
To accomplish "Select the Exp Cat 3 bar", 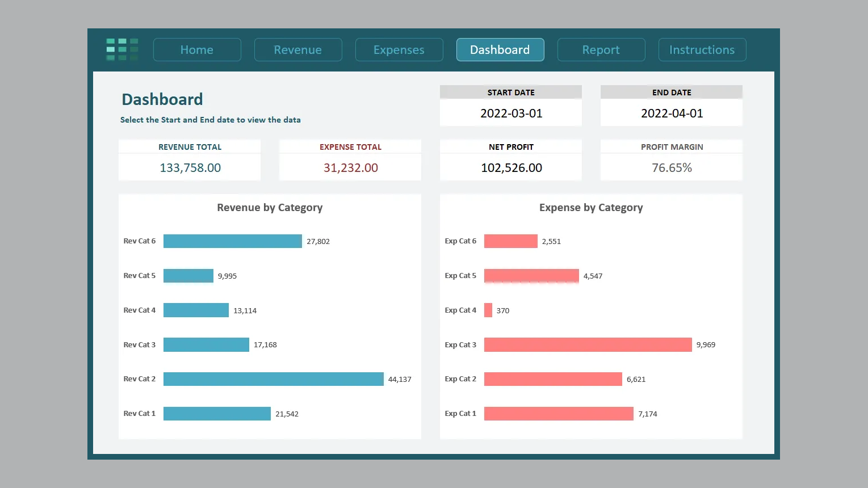I will coord(588,344).
